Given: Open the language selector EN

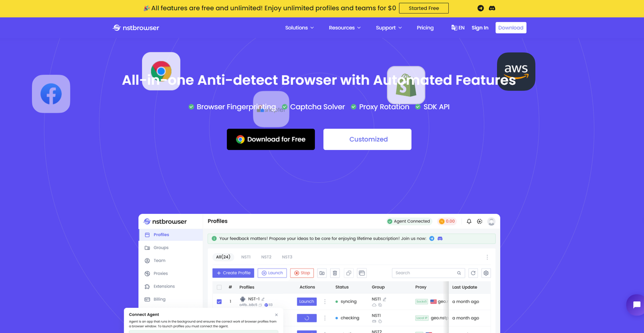Looking at the screenshot, I should click(458, 28).
